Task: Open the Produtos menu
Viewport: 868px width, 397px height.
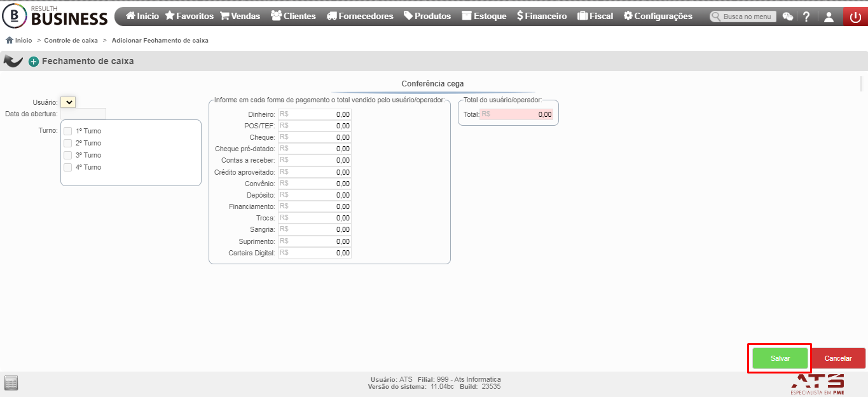Action: pos(427,16)
